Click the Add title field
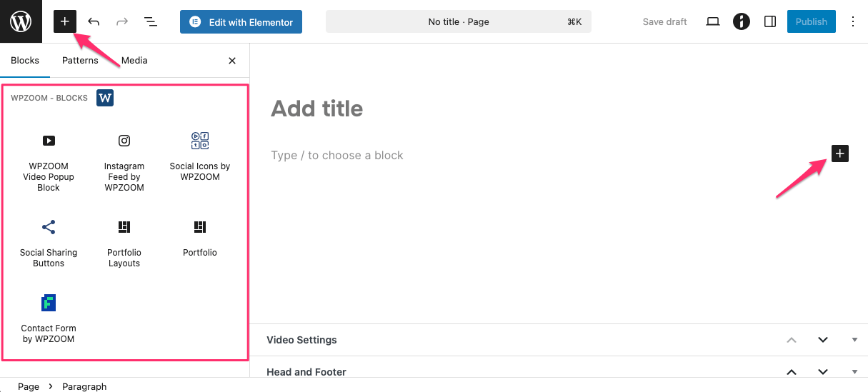 click(316, 109)
